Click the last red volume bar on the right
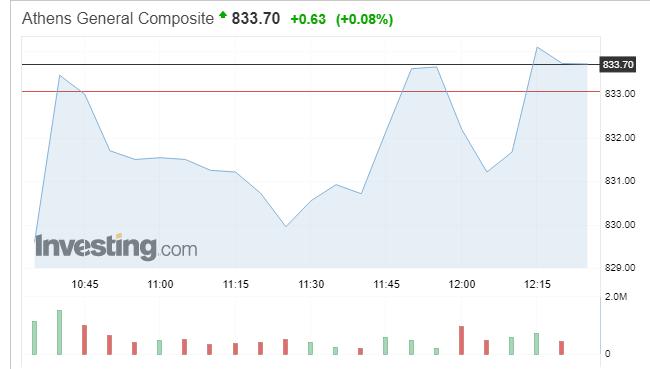 pyautogui.click(x=561, y=348)
